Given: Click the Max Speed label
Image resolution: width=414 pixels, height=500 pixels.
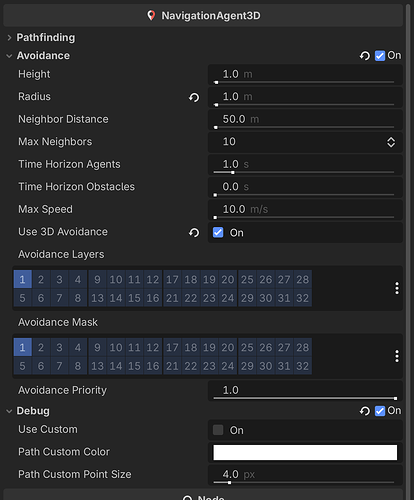Looking at the screenshot, I should tap(45, 209).
